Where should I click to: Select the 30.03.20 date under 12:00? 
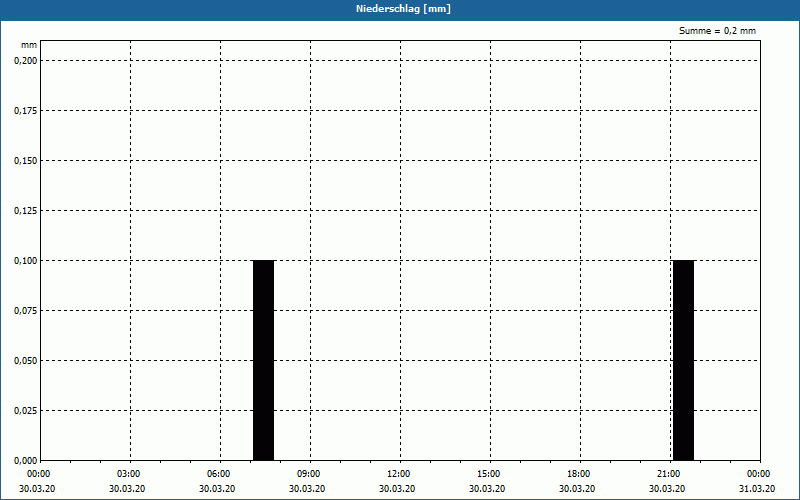point(397,489)
